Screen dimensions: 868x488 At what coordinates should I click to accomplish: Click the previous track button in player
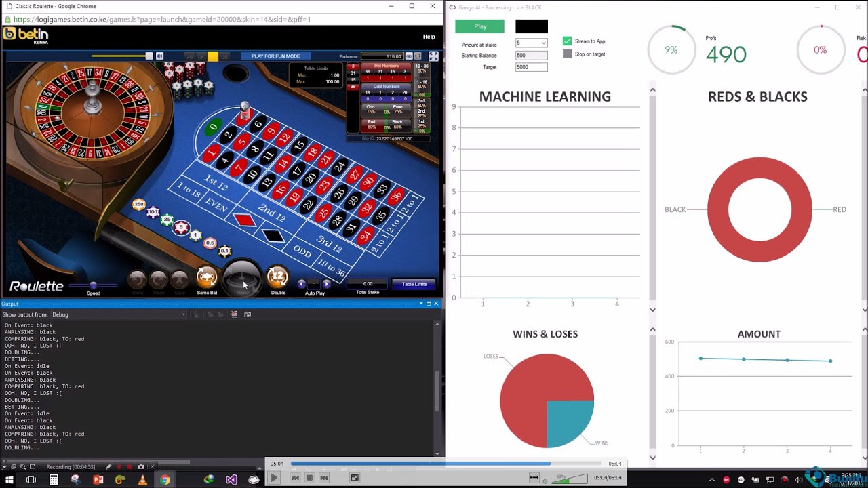(x=295, y=478)
